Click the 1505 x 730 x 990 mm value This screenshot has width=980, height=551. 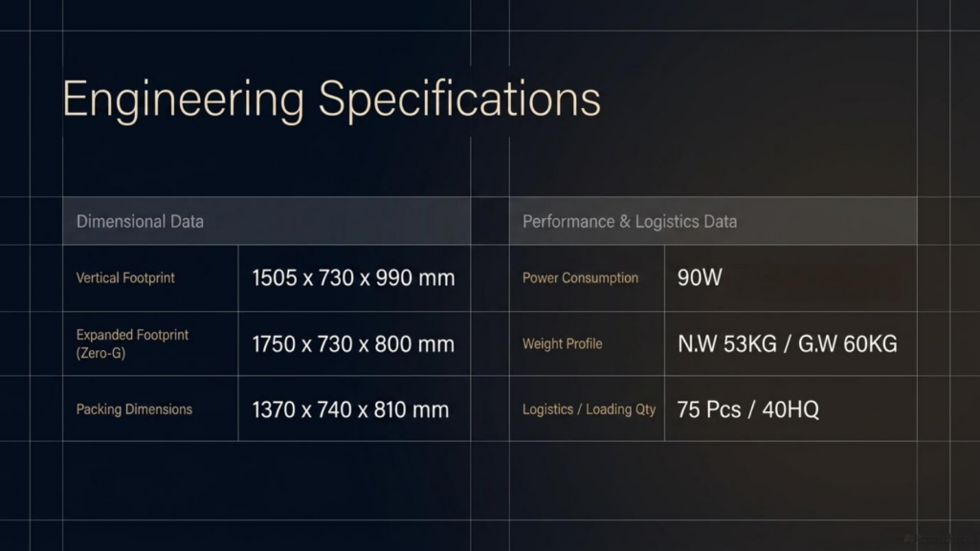click(x=353, y=278)
